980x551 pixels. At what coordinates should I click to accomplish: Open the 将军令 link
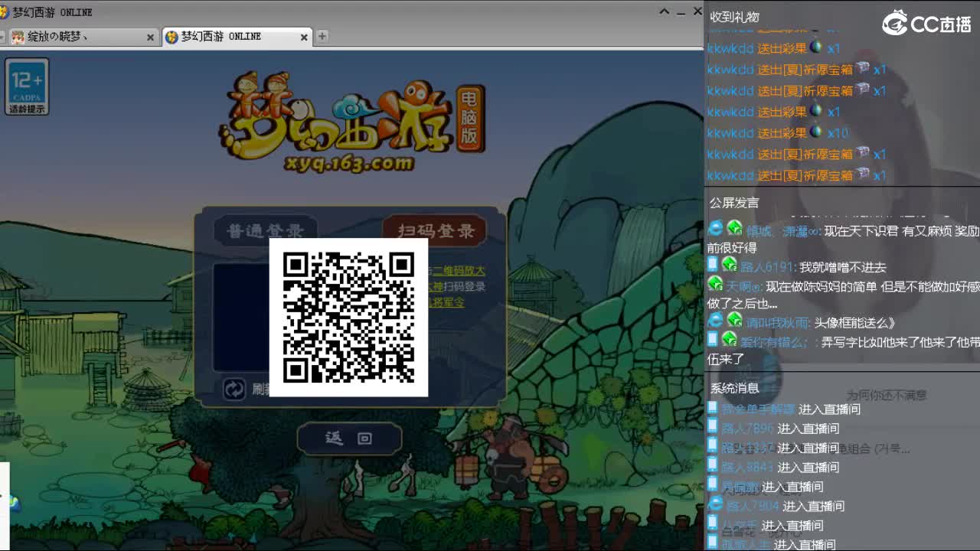pyautogui.click(x=446, y=302)
